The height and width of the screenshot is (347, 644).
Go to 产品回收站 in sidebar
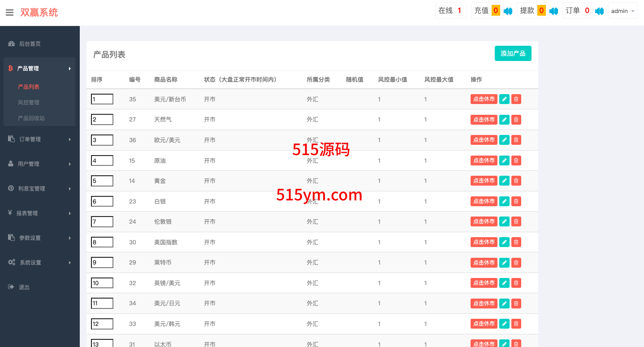tap(31, 118)
